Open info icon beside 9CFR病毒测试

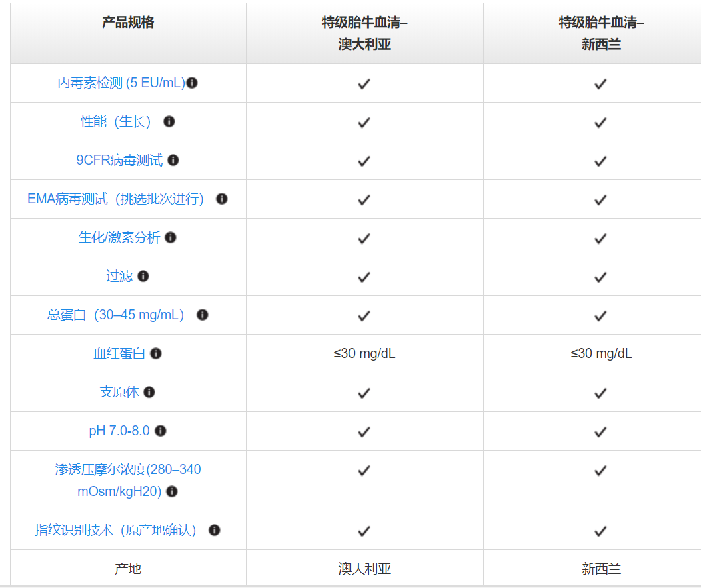coord(173,160)
